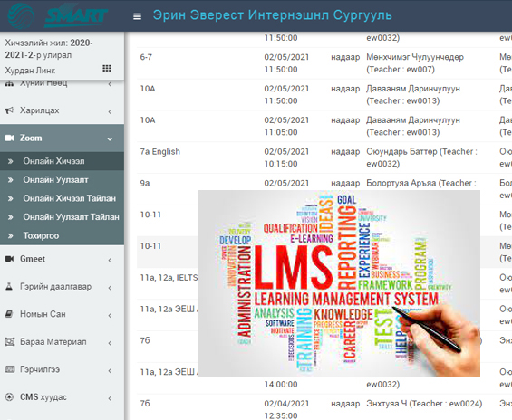Select the 6-7 class row cell
The image size is (512, 420).
pyautogui.click(x=146, y=57)
